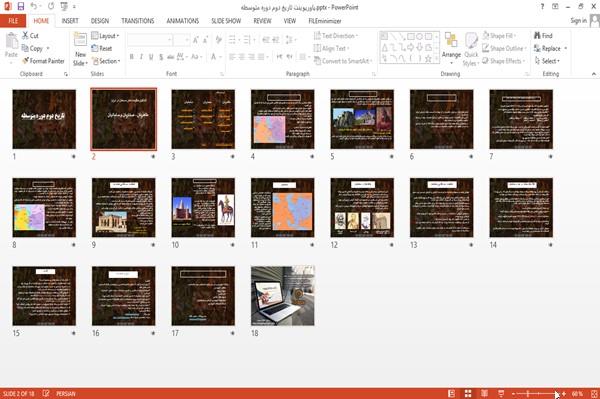Click the Decrease Font Size icon
The height and width of the screenshot is (399, 600).
point(205,40)
